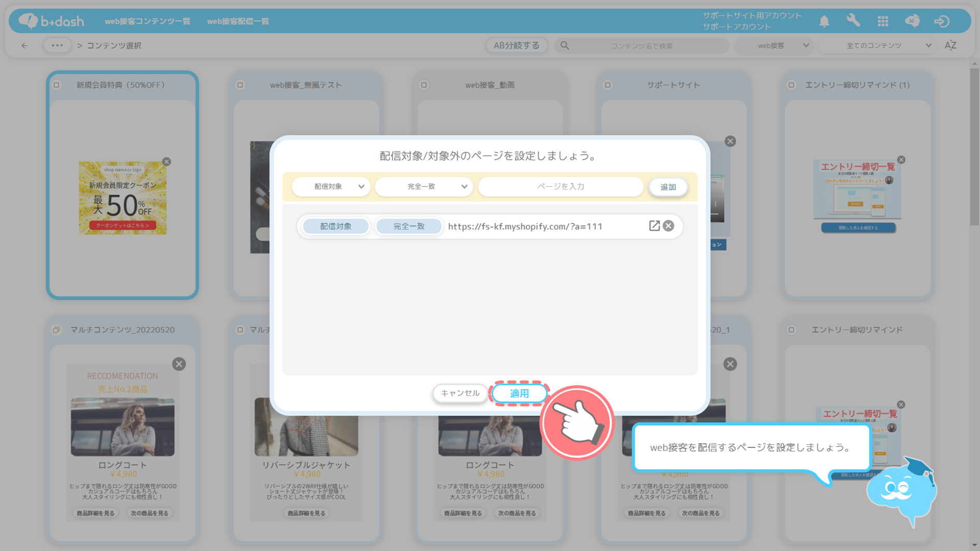Check the エントリー締切リマインド (1) checkbox
The height and width of the screenshot is (551, 980).
[x=791, y=85]
